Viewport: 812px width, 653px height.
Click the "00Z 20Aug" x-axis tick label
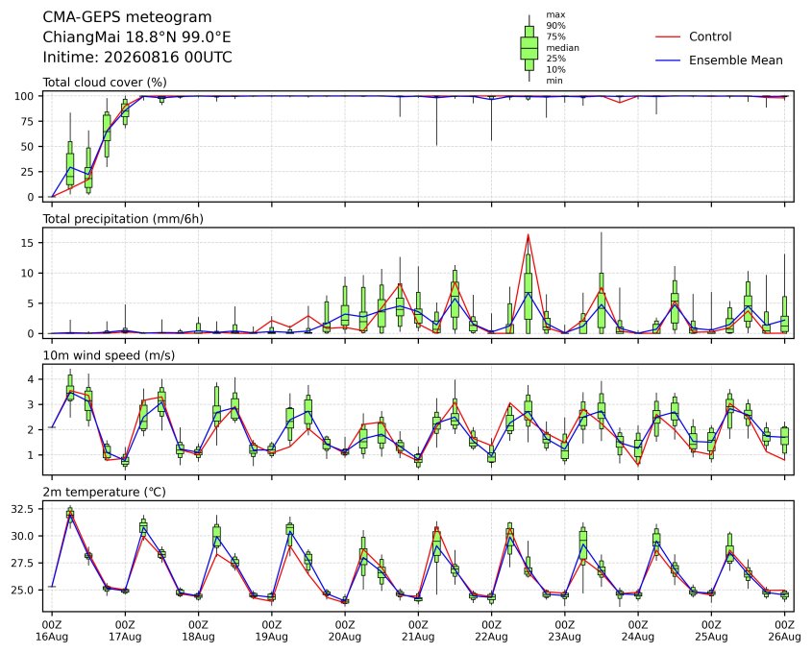pos(345,631)
